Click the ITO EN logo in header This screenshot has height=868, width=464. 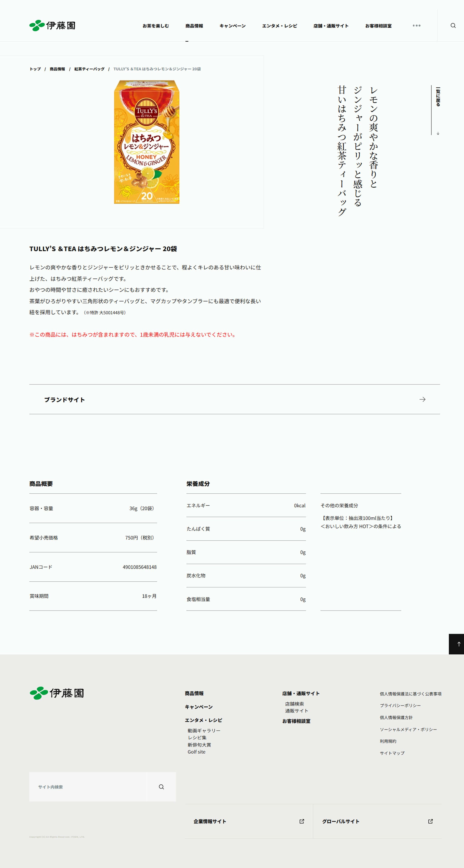pos(52,26)
